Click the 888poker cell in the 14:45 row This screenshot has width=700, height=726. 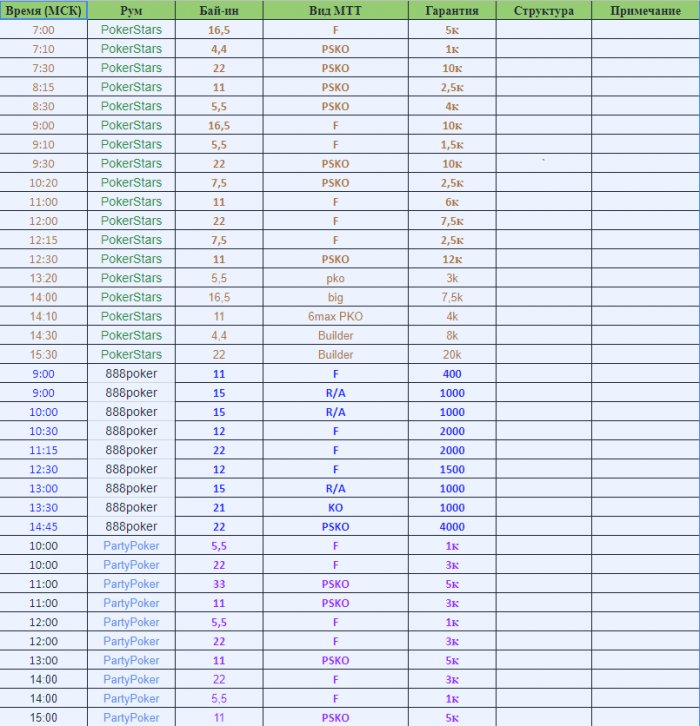coord(131,526)
